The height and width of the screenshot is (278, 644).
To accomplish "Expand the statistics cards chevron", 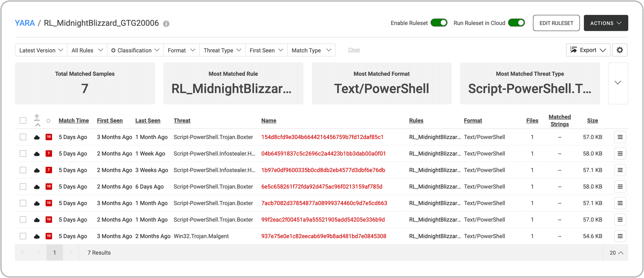I will pyautogui.click(x=618, y=83).
